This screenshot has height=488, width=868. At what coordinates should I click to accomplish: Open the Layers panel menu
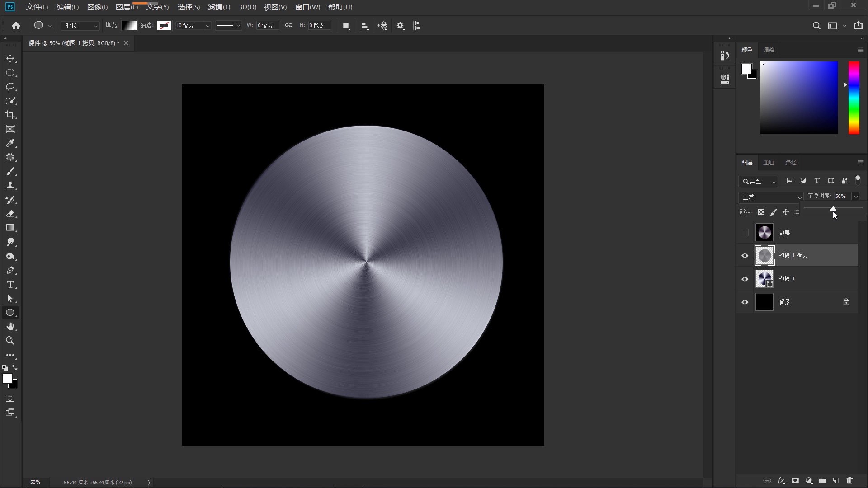click(x=860, y=162)
